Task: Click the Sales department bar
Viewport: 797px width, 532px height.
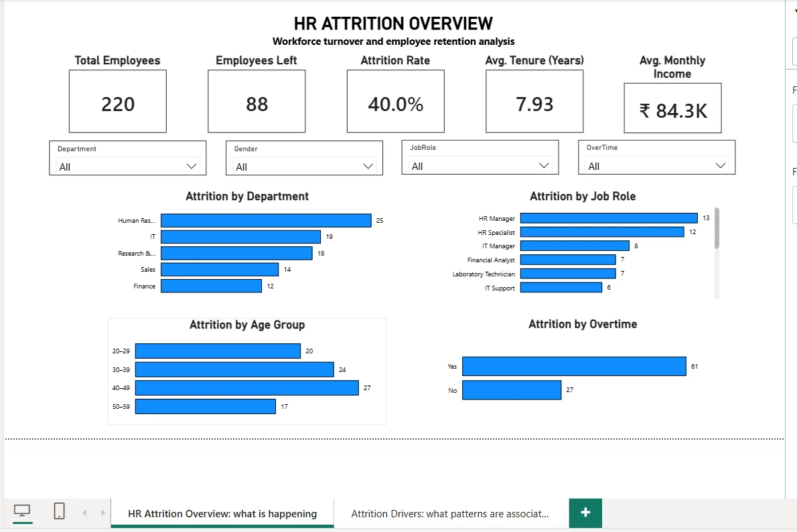Action: click(220, 270)
